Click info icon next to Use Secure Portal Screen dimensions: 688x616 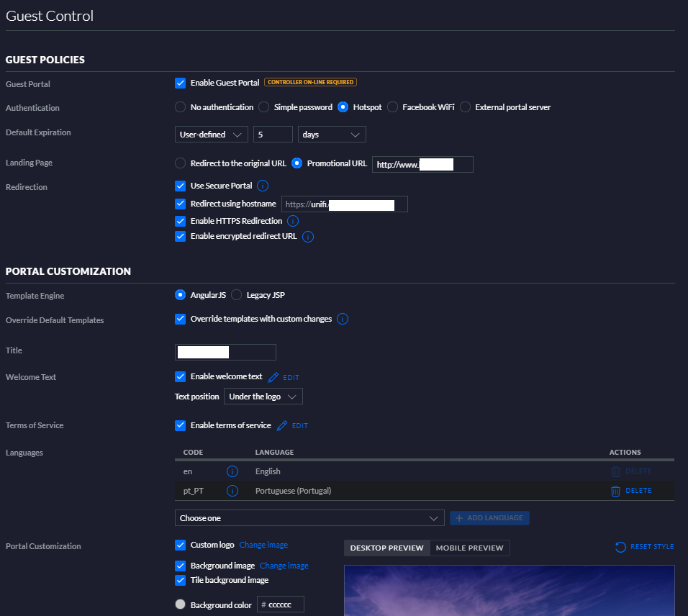[263, 186]
